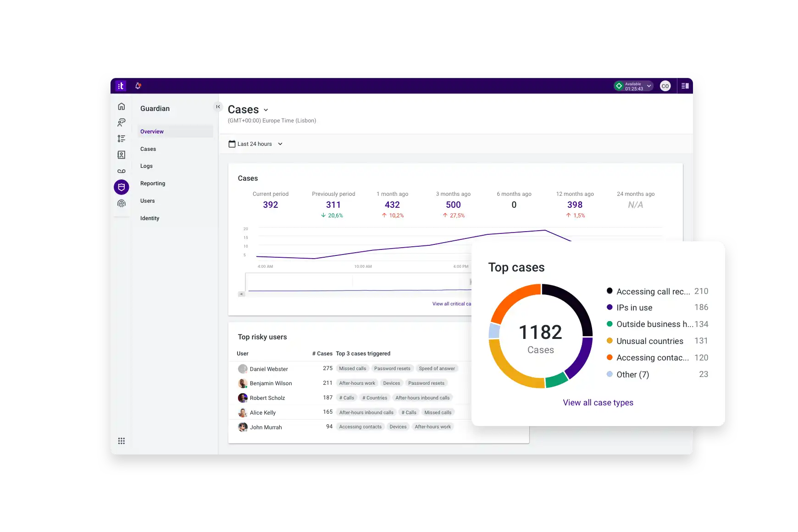This screenshot has width=798, height=532.
Task: Open the flows activity sidebar icon
Action: 121,138
